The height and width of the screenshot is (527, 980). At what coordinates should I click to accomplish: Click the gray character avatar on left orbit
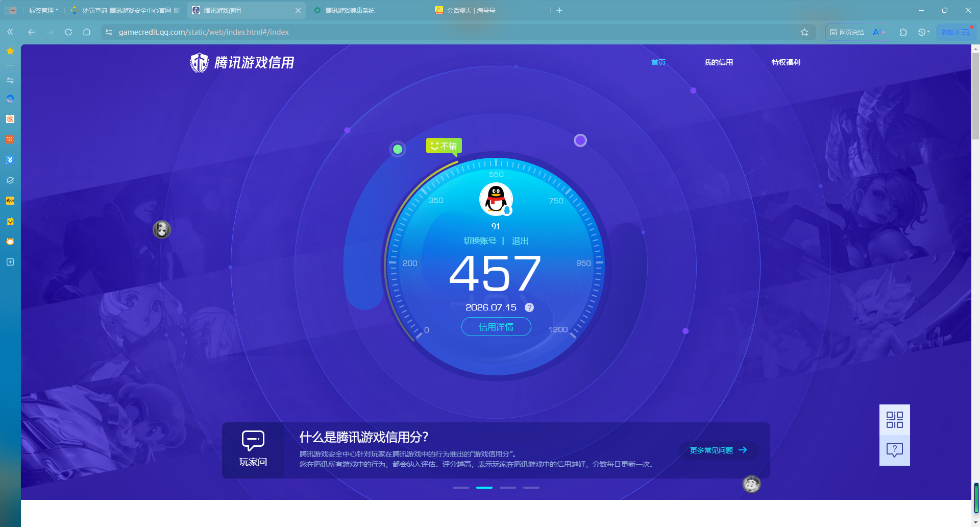tap(162, 229)
